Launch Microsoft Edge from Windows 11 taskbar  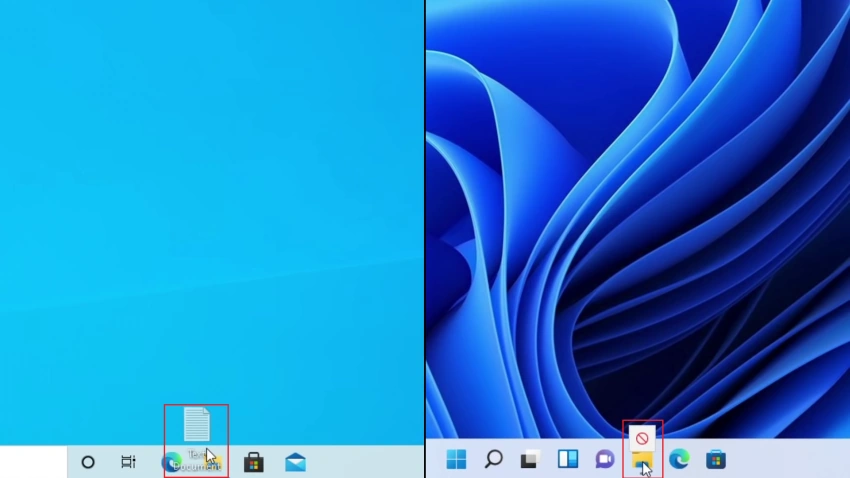[679, 460]
